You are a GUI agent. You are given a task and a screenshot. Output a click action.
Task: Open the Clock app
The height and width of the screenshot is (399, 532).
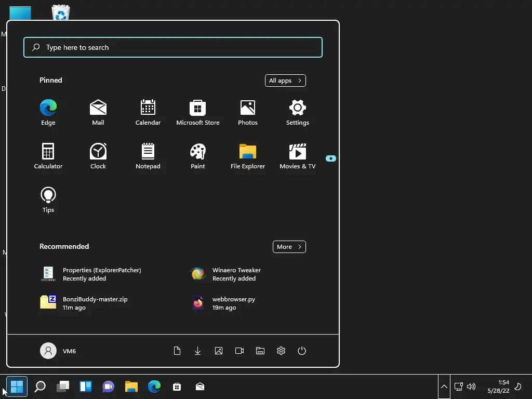click(x=98, y=156)
